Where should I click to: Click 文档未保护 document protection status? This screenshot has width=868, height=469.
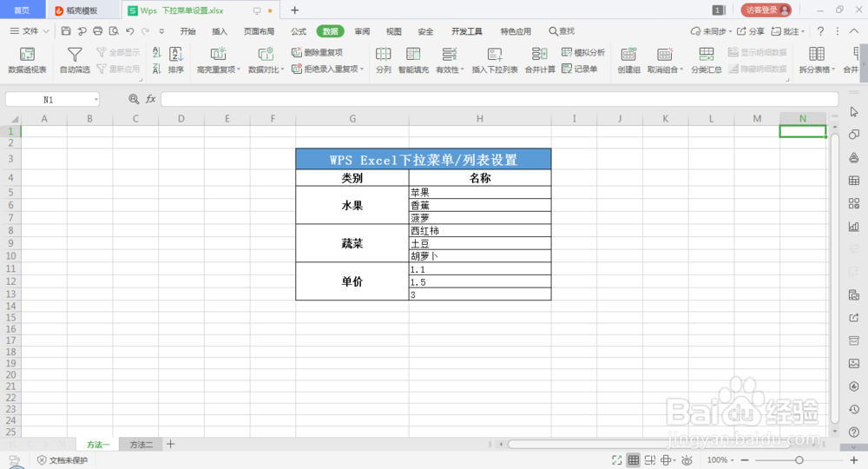(x=62, y=459)
